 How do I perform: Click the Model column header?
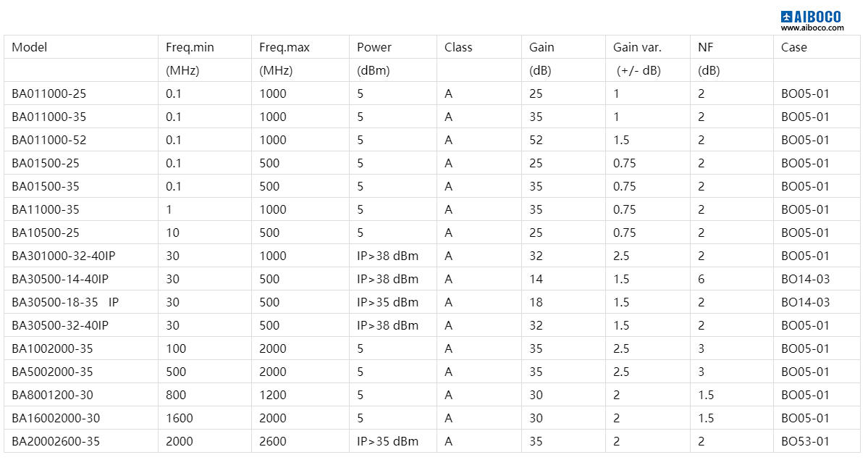click(30, 47)
